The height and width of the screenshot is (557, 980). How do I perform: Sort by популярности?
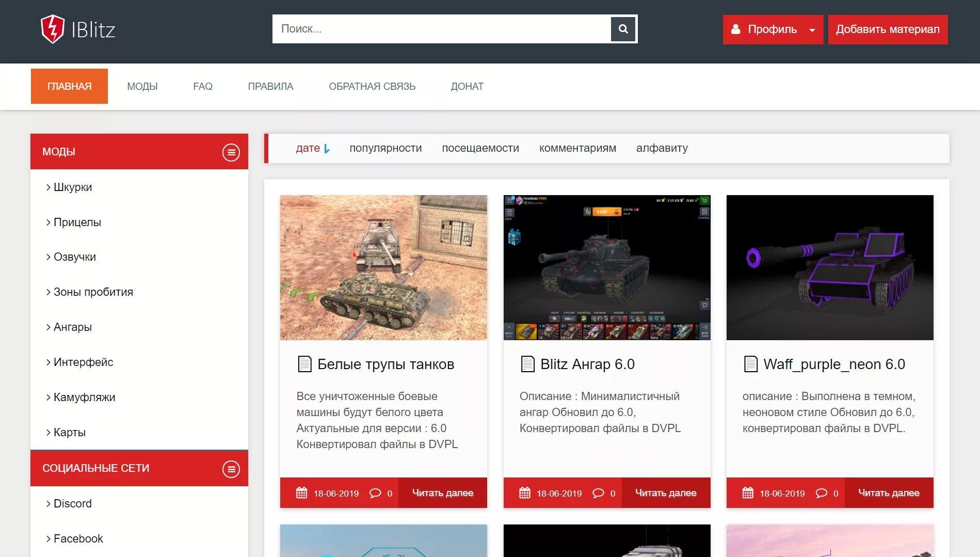pos(385,148)
